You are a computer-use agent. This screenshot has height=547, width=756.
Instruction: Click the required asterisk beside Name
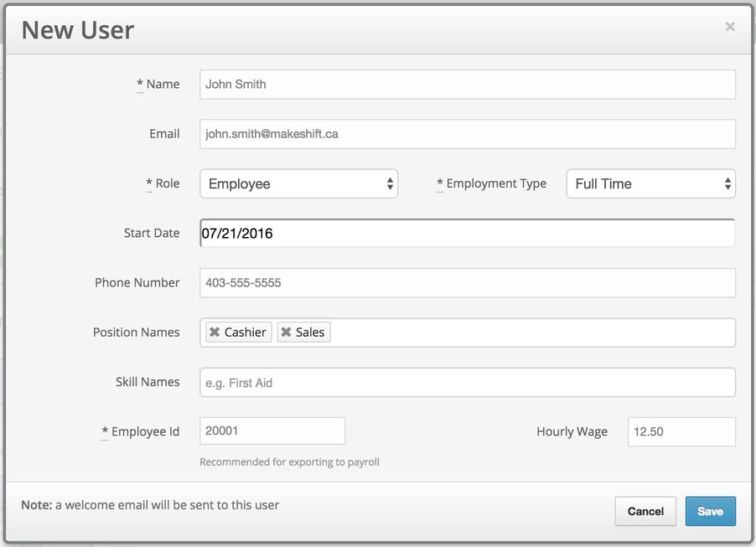[140, 84]
